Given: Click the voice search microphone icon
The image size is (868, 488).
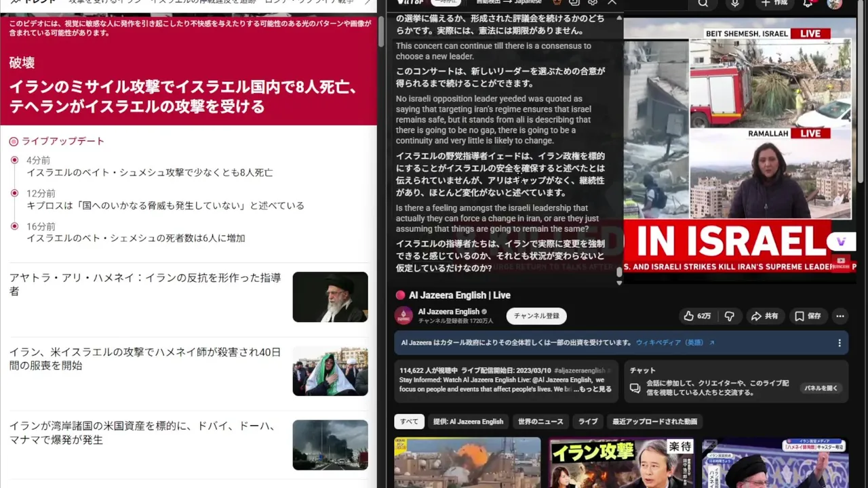Looking at the screenshot, I should 735,3.
